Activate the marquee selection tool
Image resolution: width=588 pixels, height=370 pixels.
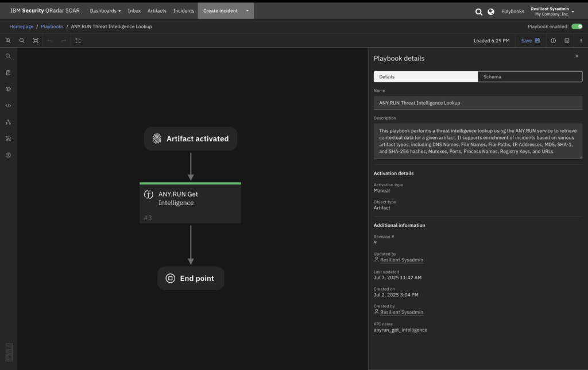[x=78, y=41]
